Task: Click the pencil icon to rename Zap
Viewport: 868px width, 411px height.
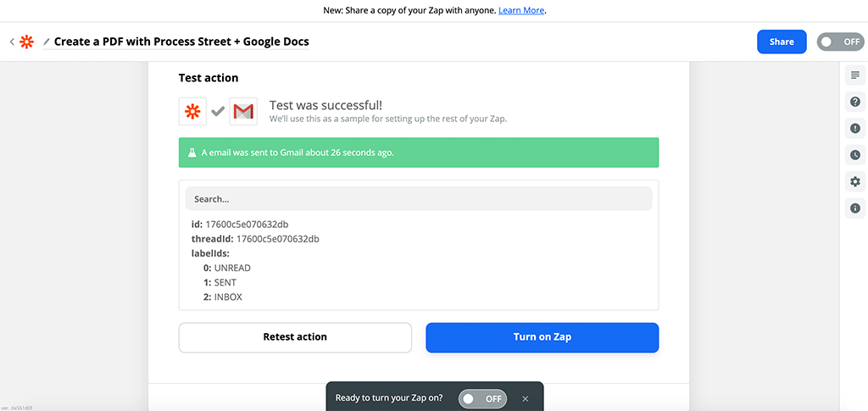Action: tap(47, 42)
